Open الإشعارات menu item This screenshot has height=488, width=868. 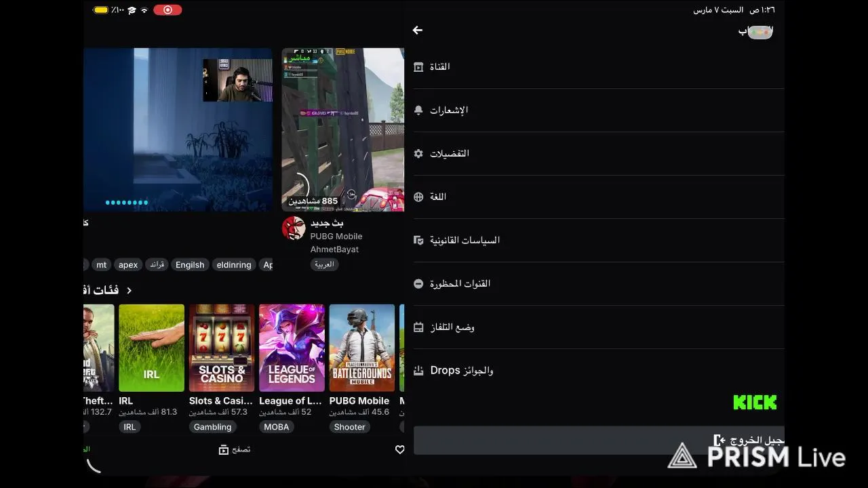[599, 110]
